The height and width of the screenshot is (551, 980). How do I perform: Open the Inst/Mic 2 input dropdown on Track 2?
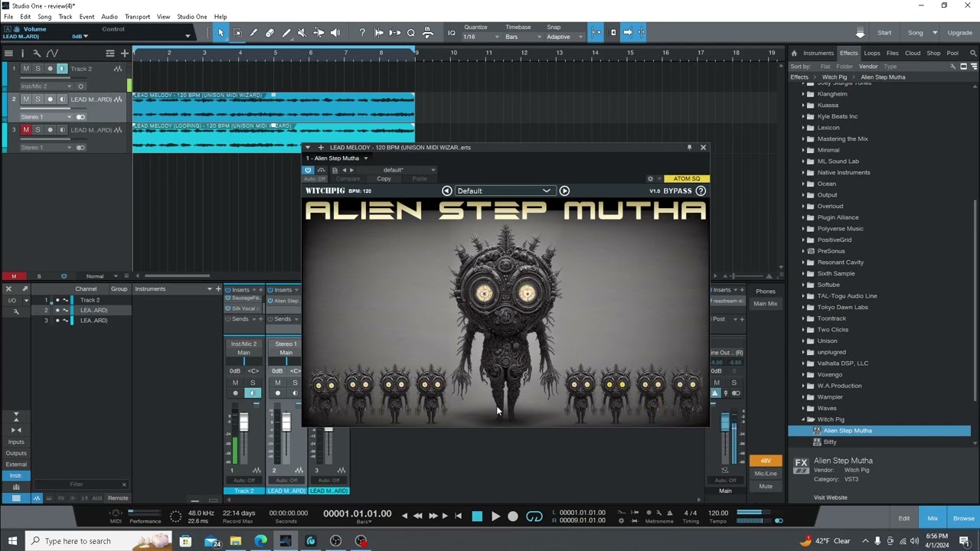(x=46, y=86)
